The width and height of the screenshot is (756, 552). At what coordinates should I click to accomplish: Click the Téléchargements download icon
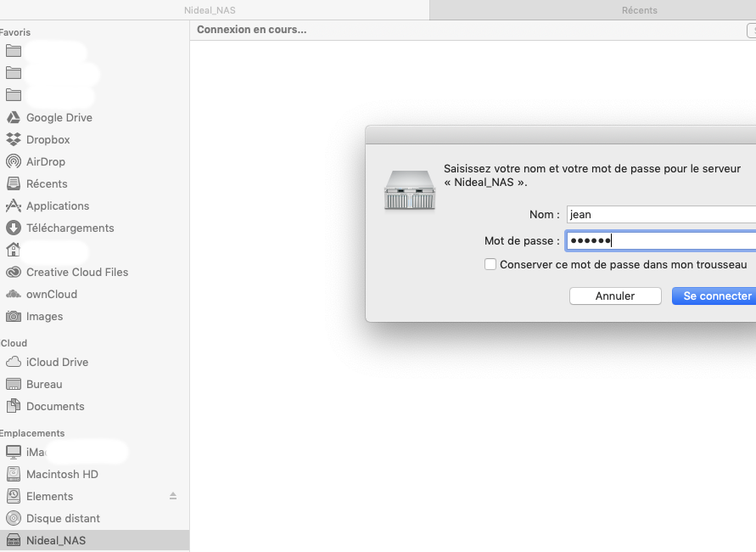pos(13,228)
